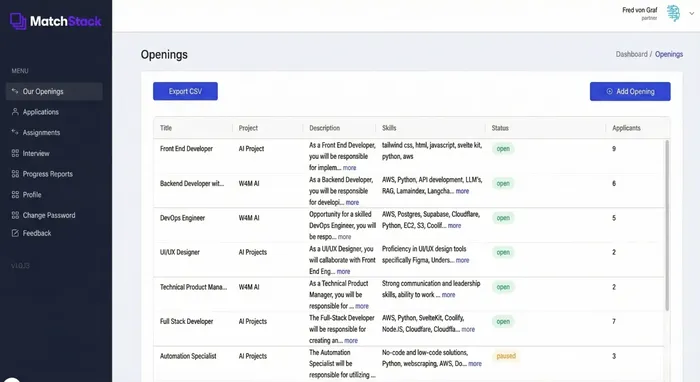
Task: Click the plus icon in Add Opening
Action: pos(609,91)
